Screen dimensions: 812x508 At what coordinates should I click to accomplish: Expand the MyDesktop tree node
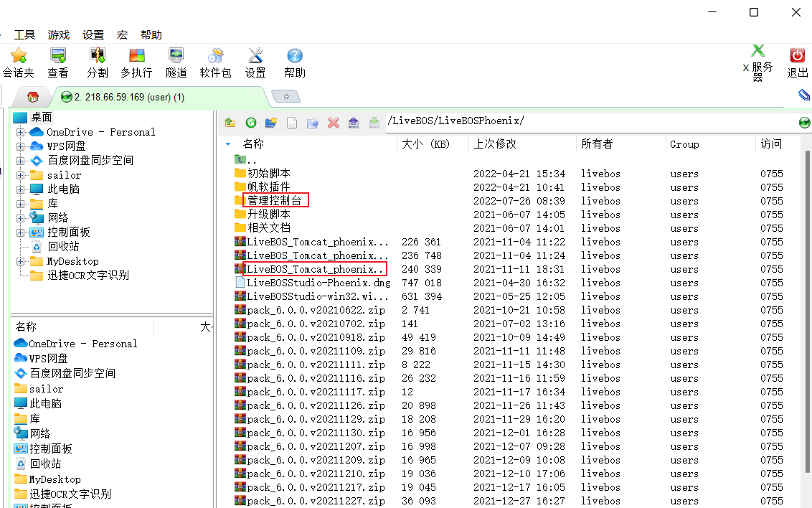[20, 261]
